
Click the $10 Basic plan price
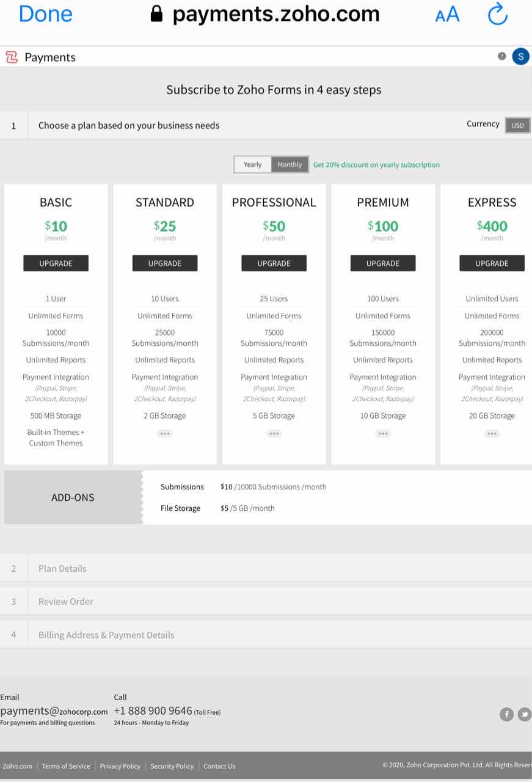tap(56, 226)
